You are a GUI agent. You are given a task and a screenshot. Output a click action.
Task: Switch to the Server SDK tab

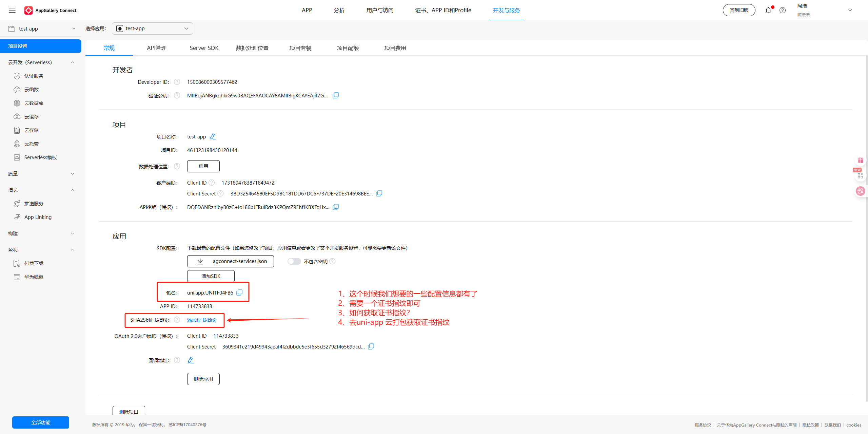coord(204,48)
